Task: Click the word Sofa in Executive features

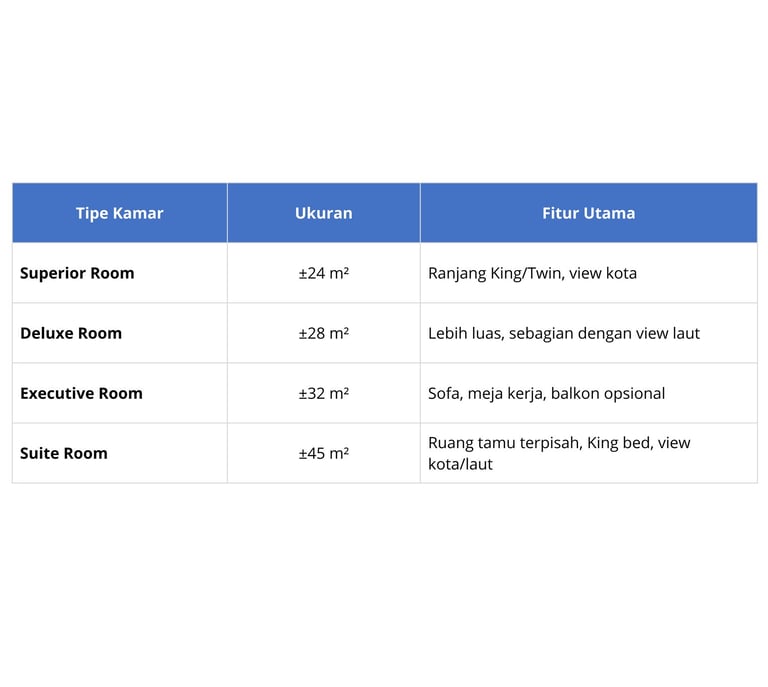Action: 445,393
